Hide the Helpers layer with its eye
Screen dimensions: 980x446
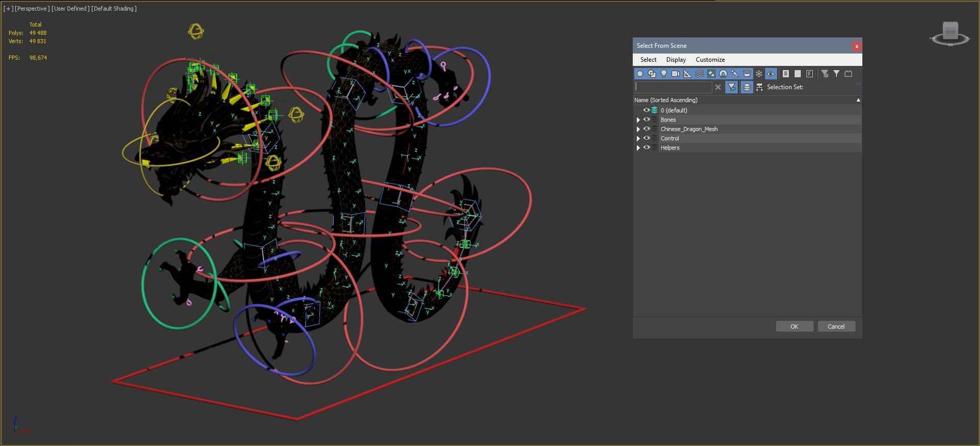(646, 147)
